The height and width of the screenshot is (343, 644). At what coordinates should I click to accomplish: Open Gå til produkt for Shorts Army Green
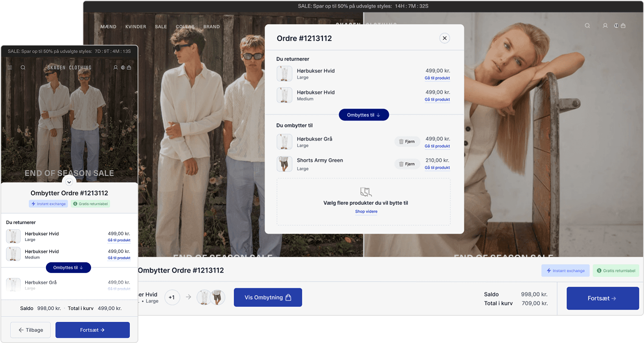point(437,168)
